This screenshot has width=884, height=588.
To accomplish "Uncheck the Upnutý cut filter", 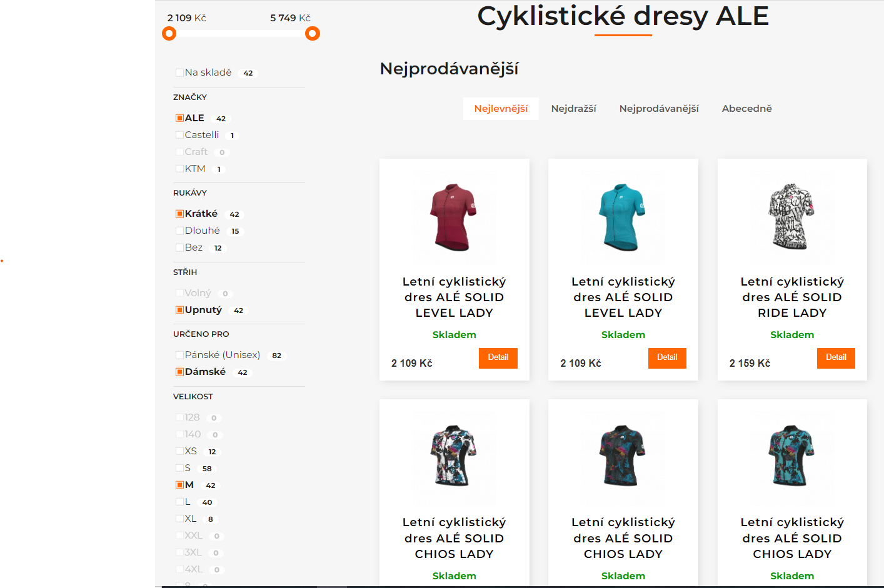I will pyautogui.click(x=179, y=310).
